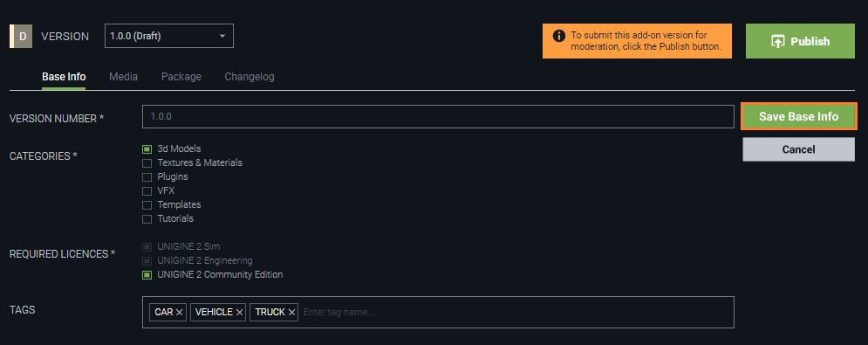
Task: Remove the VEHICLE tag via its X
Action: pyautogui.click(x=239, y=313)
